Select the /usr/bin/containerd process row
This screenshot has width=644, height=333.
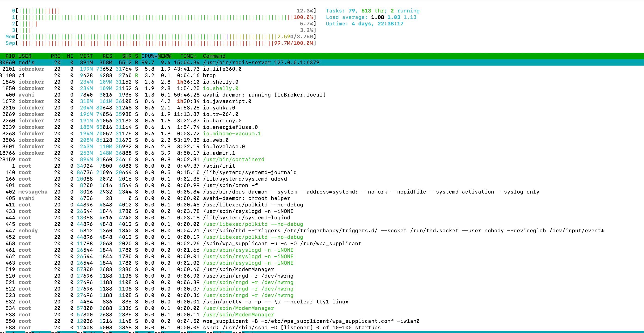(233, 159)
